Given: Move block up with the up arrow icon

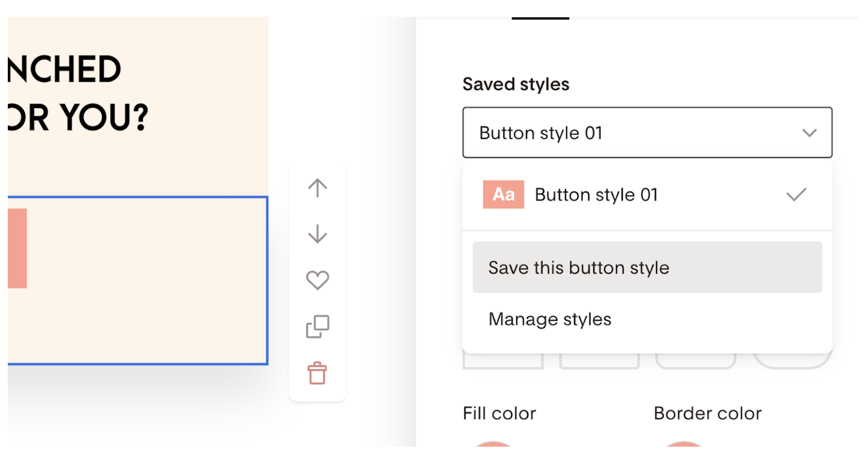Looking at the screenshot, I should tap(317, 188).
